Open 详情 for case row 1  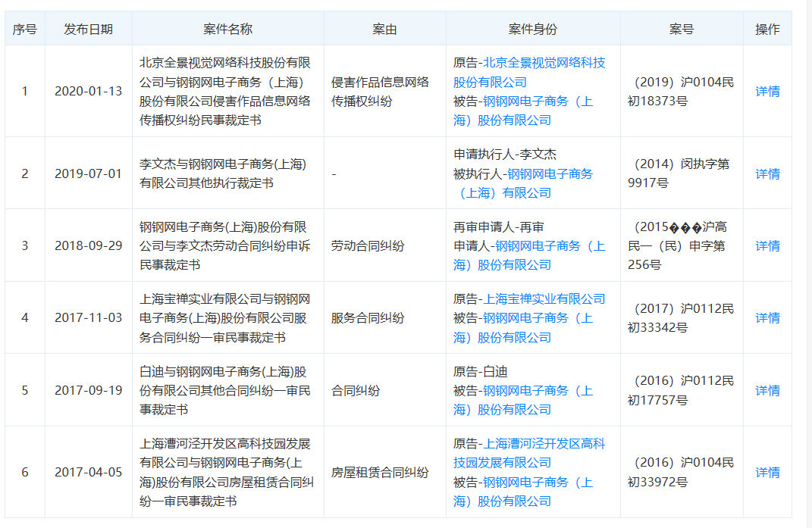tap(767, 91)
